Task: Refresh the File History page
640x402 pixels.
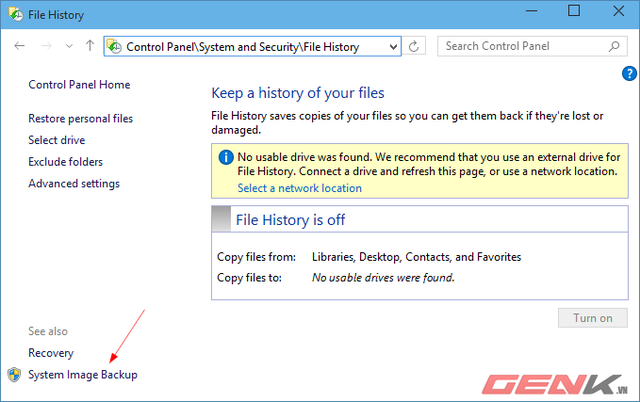Action: pyautogui.click(x=414, y=46)
